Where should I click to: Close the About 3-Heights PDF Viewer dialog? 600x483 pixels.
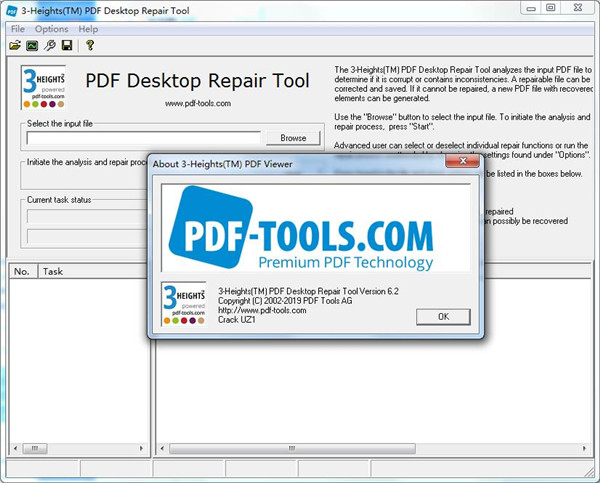(x=462, y=161)
